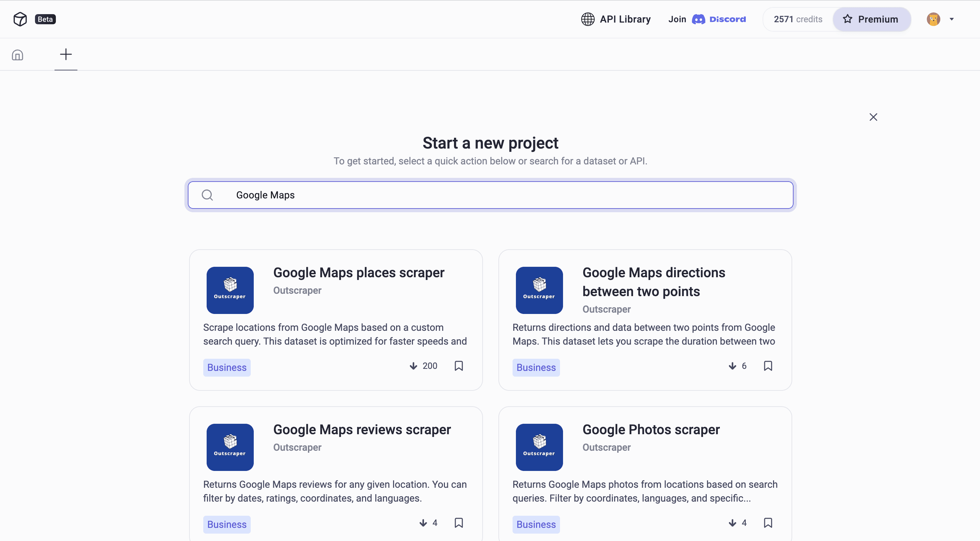Open Google Maps places scraper title
Image resolution: width=980 pixels, height=541 pixels.
tap(358, 273)
